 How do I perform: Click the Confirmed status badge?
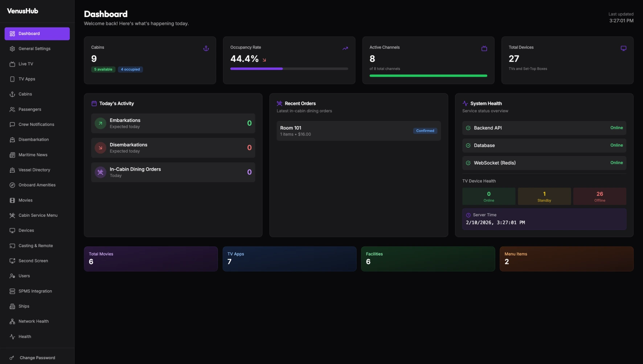(425, 131)
